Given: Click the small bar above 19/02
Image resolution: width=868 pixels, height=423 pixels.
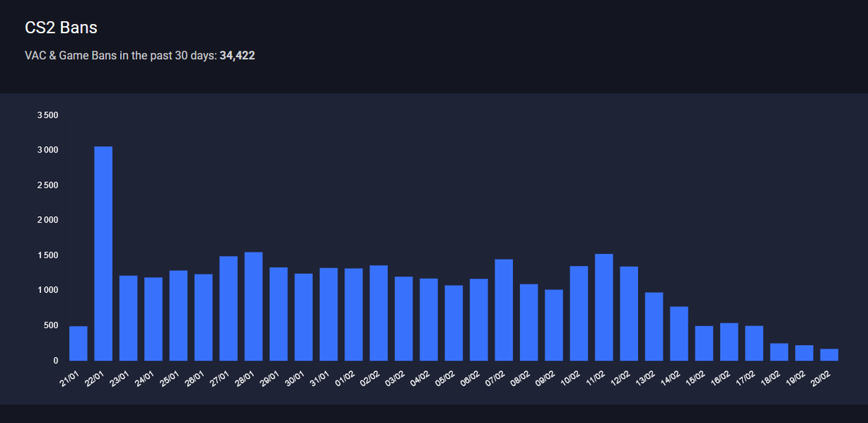Looking at the screenshot, I should (x=804, y=353).
